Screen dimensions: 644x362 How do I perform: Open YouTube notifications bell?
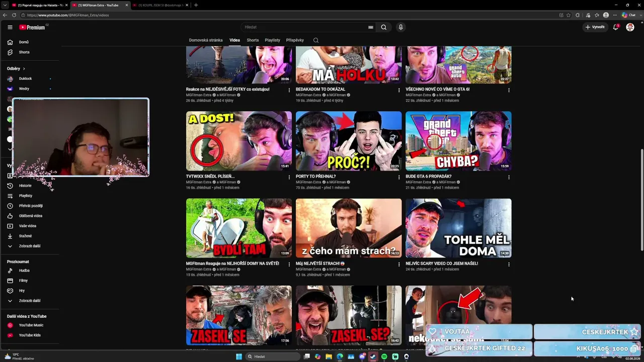[x=615, y=27]
